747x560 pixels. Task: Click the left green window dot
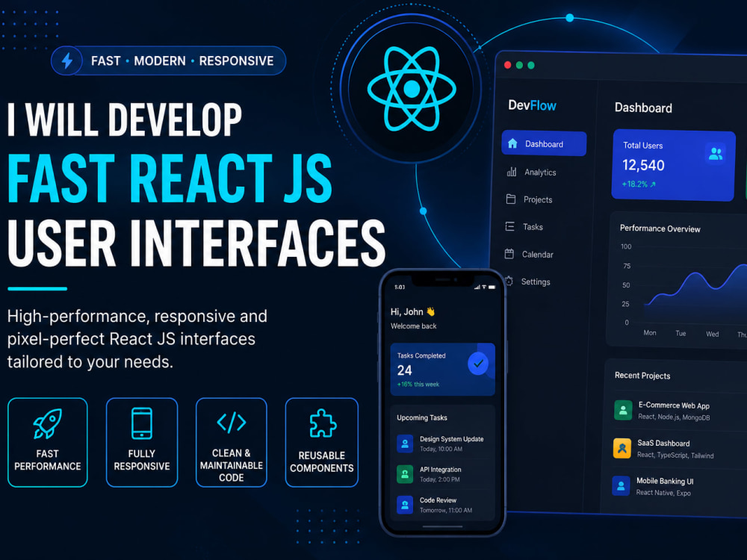point(519,65)
